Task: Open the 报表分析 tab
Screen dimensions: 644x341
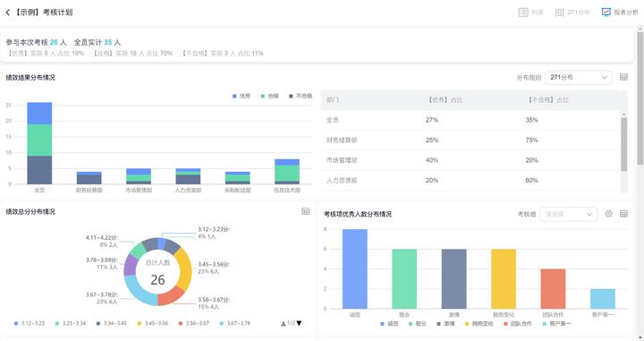Action: pos(620,13)
